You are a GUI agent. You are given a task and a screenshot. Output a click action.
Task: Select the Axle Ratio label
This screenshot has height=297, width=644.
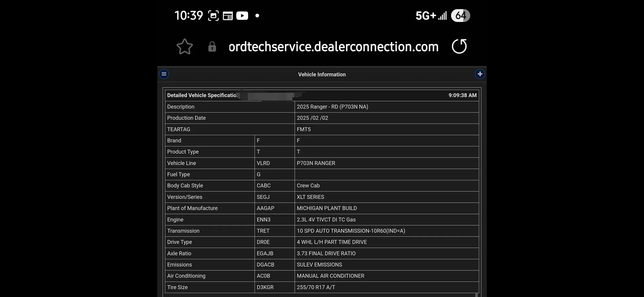click(x=179, y=254)
